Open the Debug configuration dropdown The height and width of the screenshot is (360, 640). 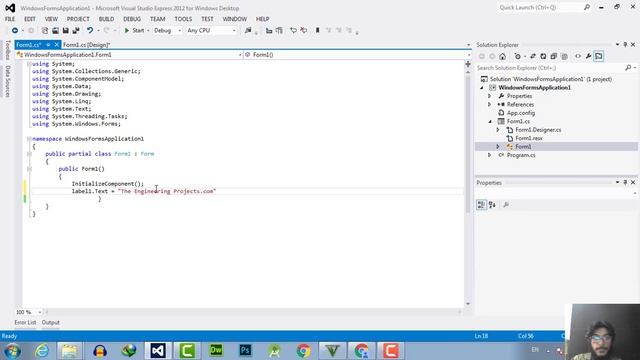pyautogui.click(x=167, y=31)
